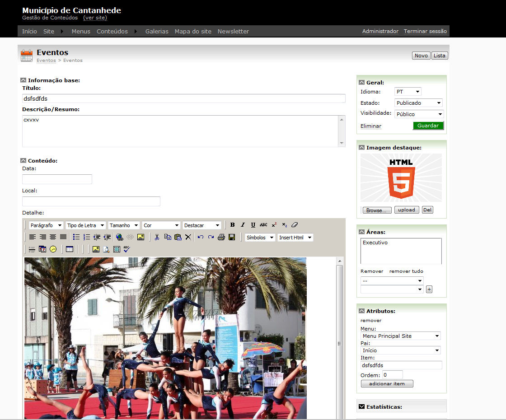Click the green Guardar button

click(x=428, y=126)
